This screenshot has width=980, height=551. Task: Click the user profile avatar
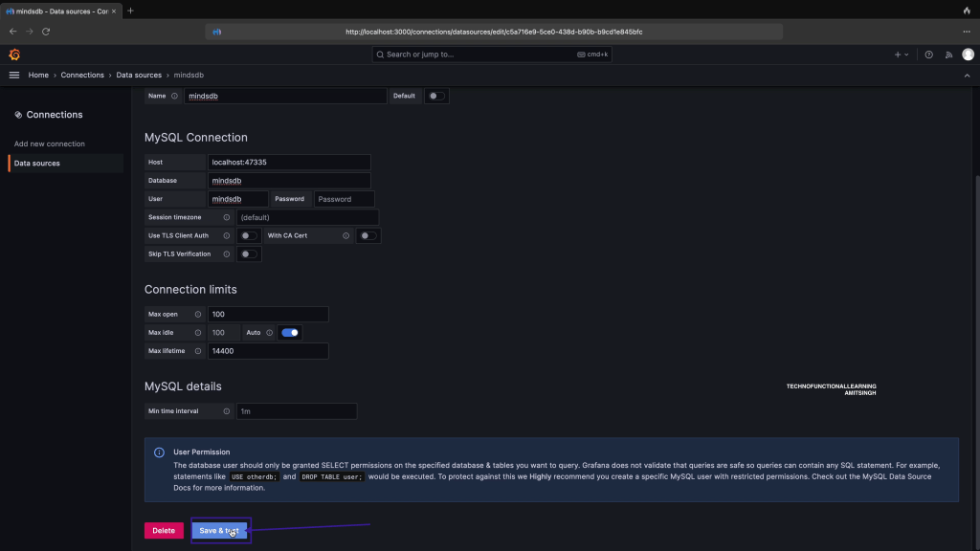pos(968,55)
